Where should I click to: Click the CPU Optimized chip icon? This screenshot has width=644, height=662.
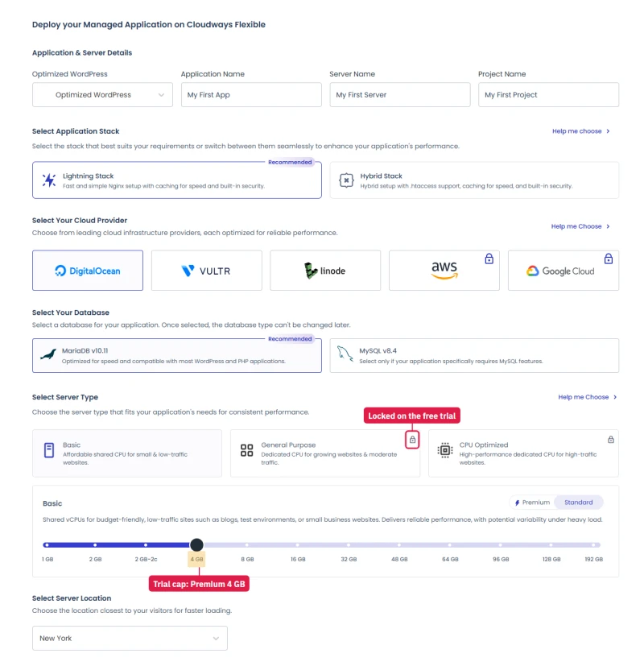pyautogui.click(x=445, y=450)
